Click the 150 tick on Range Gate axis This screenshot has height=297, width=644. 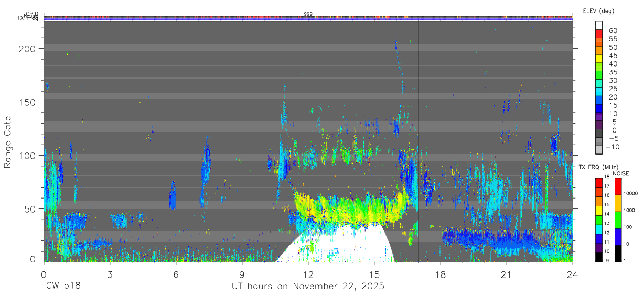click(28, 102)
